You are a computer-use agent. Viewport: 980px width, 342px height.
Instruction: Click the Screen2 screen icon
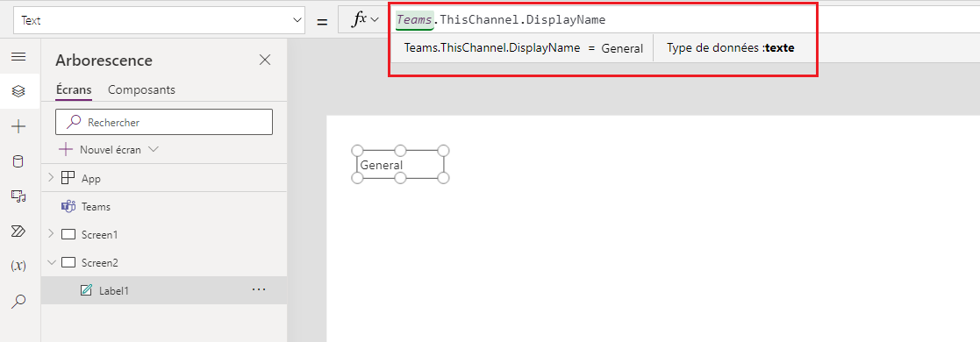[68, 263]
